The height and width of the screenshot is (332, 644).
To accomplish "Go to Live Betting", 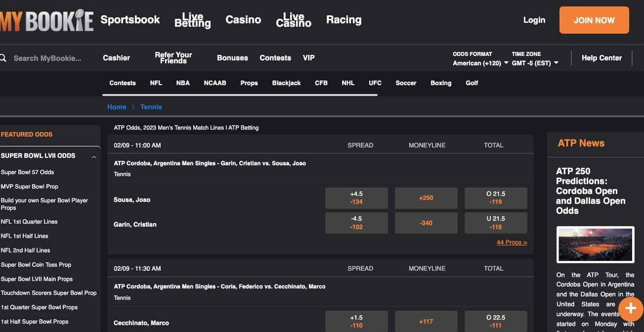I will [193, 20].
